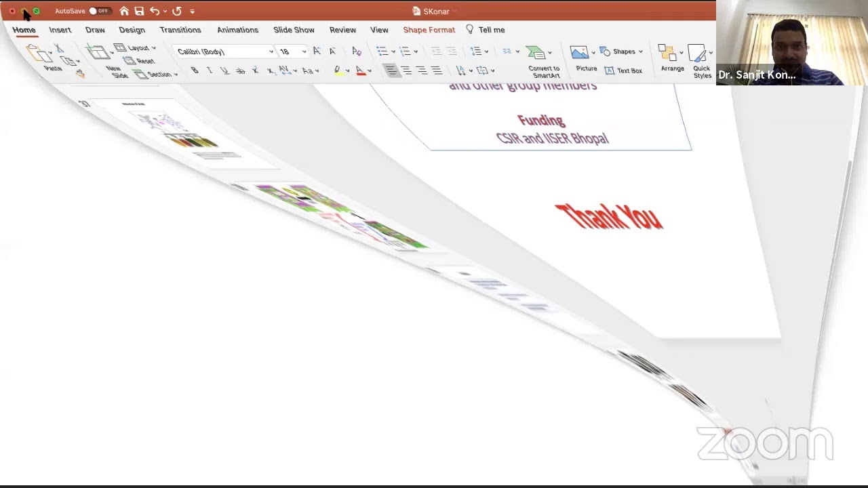868x488 pixels.
Task: Open the text columns options
Action: (510, 52)
